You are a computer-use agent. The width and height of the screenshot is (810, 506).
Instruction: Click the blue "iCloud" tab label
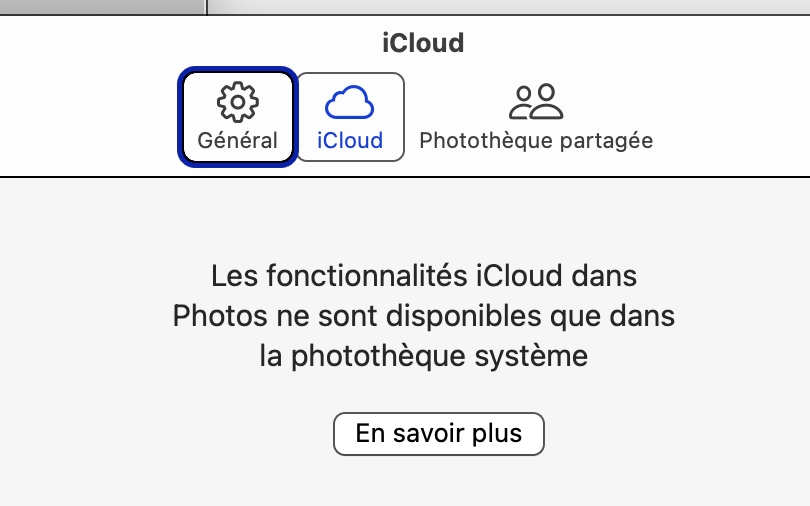point(350,140)
